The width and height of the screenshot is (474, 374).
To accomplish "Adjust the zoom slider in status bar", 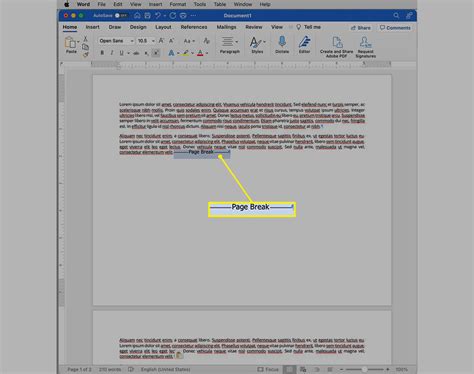I will (364, 369).
